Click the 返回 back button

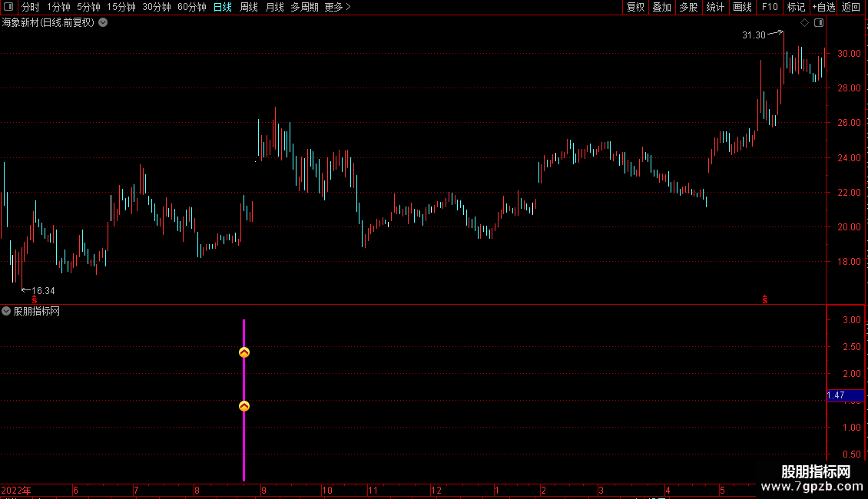[851, 7]
